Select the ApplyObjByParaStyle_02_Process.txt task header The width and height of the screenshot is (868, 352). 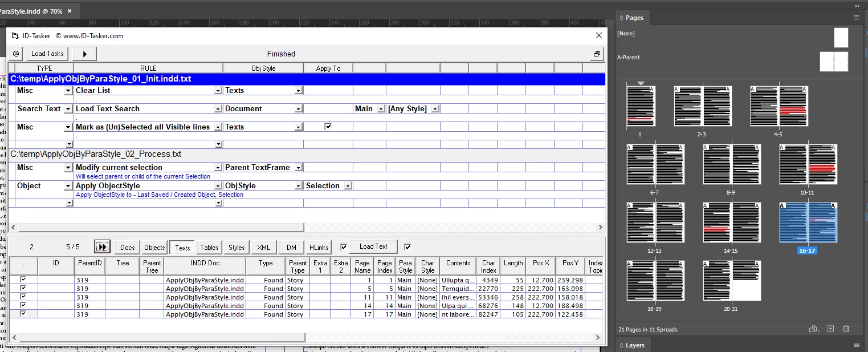tap(307, 154)
